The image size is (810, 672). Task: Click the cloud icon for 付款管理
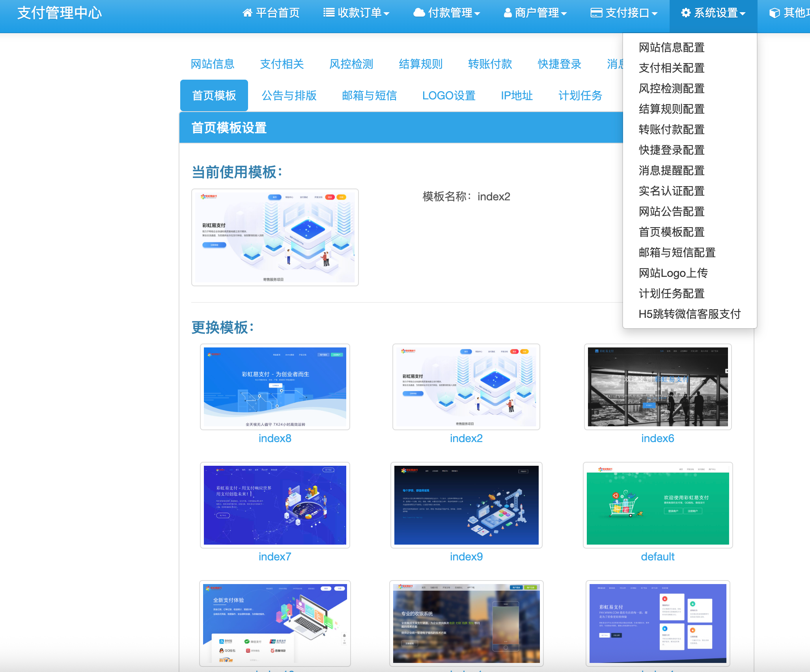(419, 13)
